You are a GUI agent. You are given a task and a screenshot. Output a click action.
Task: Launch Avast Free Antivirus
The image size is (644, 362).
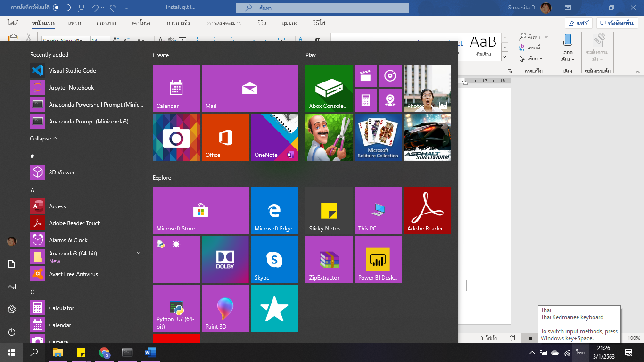[87, 274]
